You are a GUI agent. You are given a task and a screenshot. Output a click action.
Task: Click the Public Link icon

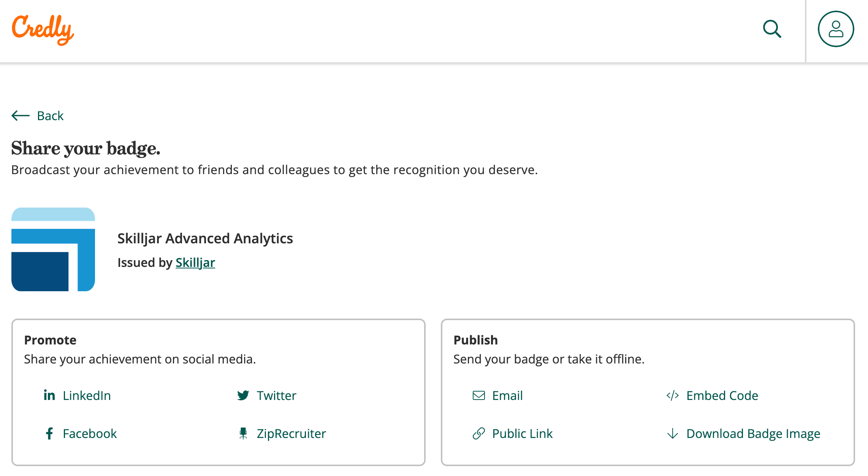click(480, 433)
